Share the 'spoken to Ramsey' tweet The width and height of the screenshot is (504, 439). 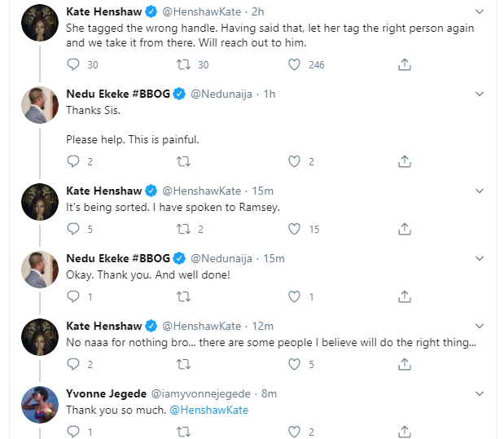click(x=405, y=230)
